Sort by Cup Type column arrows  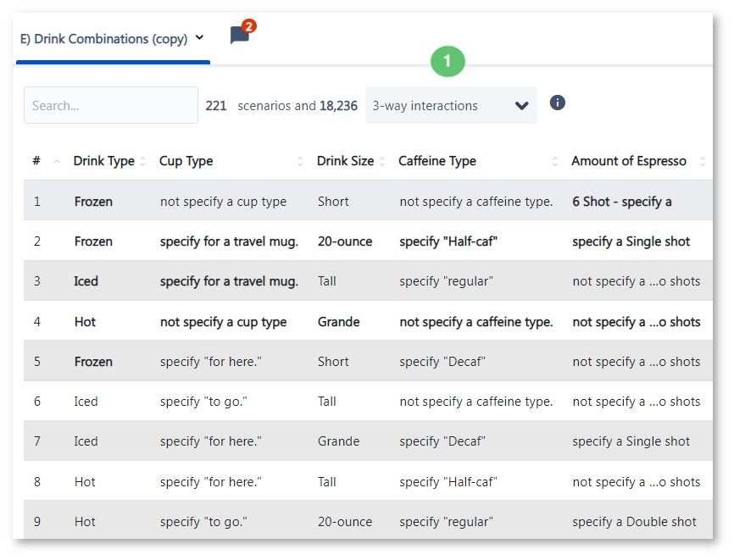(x=300, y=162)
